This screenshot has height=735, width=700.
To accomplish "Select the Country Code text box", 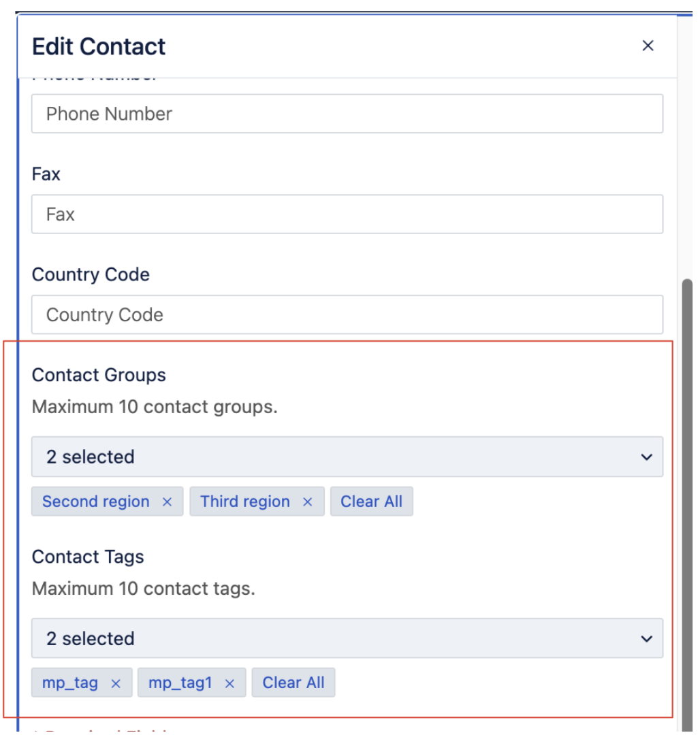I will [x=347, y=315].
